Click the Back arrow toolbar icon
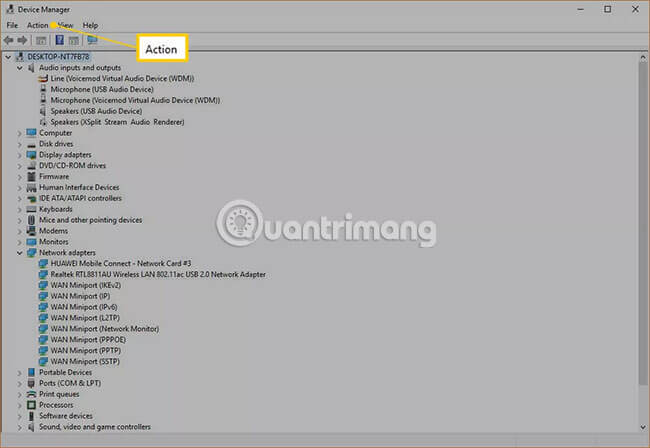The width and height of the screenshot is (650, 448). click(x=8, y=40)
